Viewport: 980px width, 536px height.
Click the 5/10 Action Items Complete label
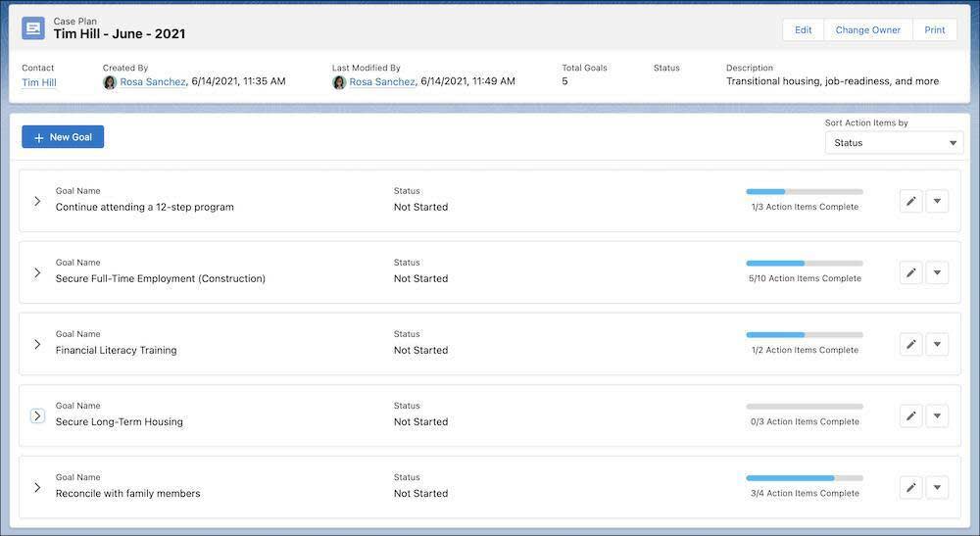(805, 278)
